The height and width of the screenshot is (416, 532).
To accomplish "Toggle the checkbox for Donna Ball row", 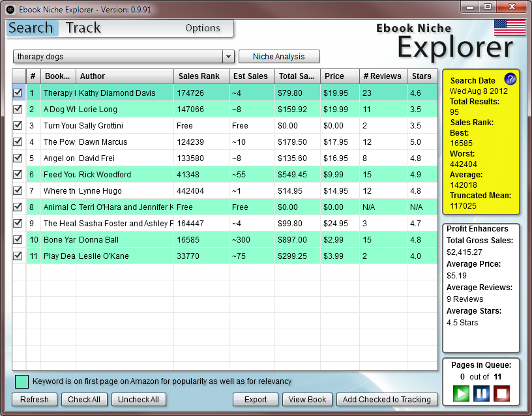I will (18, 239).
